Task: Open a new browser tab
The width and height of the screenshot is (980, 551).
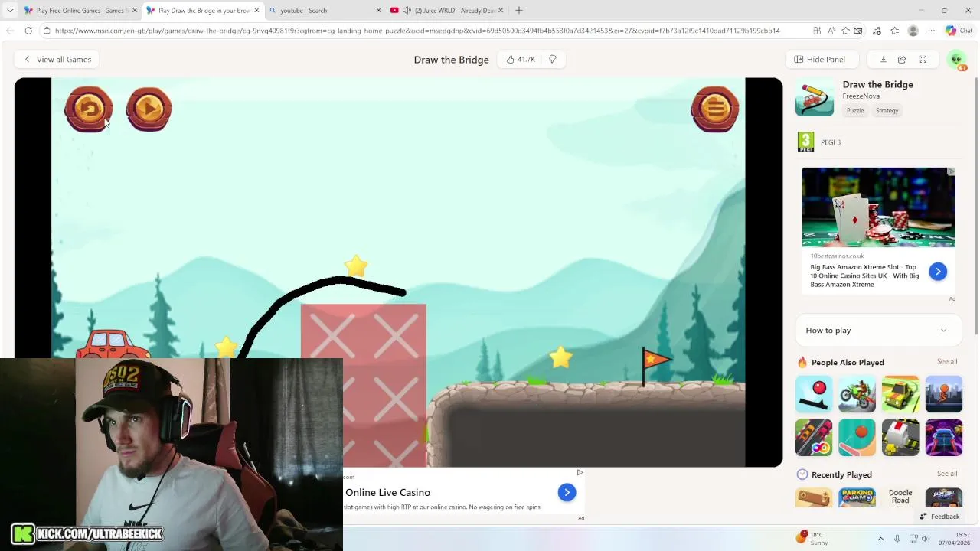Action: [x=519, y=11]
